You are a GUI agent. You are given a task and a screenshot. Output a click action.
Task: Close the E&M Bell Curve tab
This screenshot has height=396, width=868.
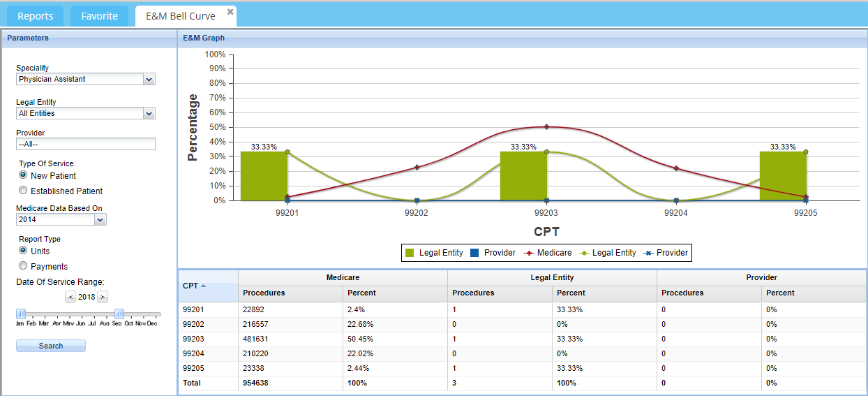(230, 11)
